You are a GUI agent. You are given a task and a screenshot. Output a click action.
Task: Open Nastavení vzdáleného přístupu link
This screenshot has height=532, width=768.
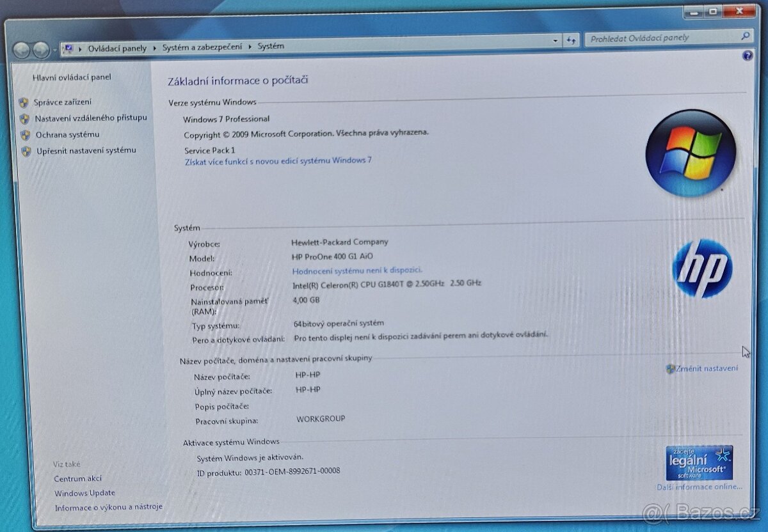(x=91, y=118)
